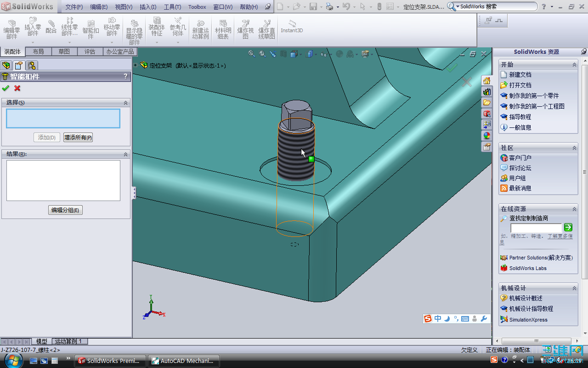Viewport: 588px width, 368px height.
Task: Collapse the 结果 section
Action: (125, 155)
